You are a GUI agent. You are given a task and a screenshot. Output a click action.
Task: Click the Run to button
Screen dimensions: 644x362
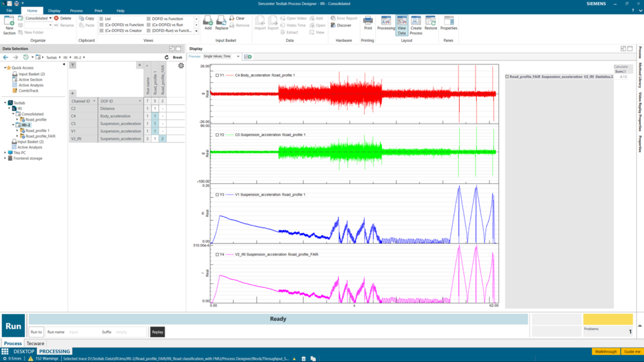pyautogui.click(x=36, y=332)
